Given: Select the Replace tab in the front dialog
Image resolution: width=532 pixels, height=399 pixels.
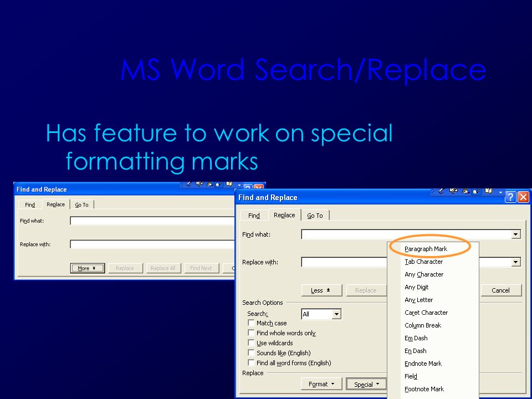Looking at the screenshot, I should pos(284,215).
